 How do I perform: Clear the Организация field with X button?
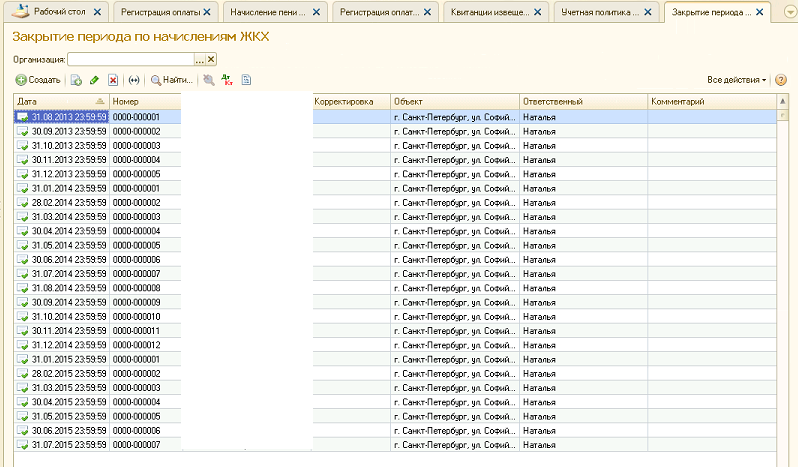211,60
